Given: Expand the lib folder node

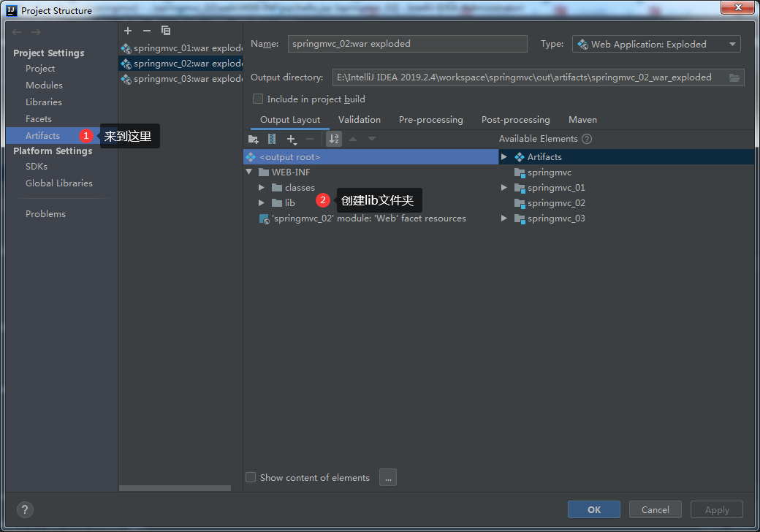Looking at the screenshot, I should tap(262, 202).
